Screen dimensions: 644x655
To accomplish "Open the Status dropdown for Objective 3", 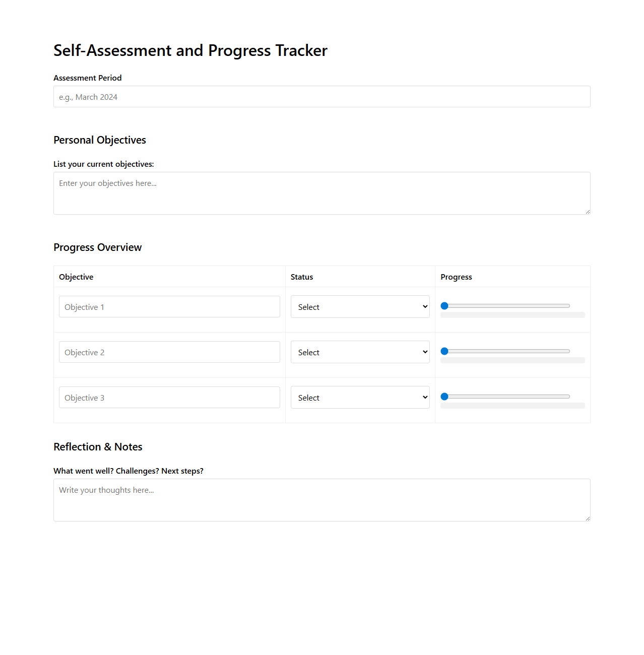I will (359, 397).
